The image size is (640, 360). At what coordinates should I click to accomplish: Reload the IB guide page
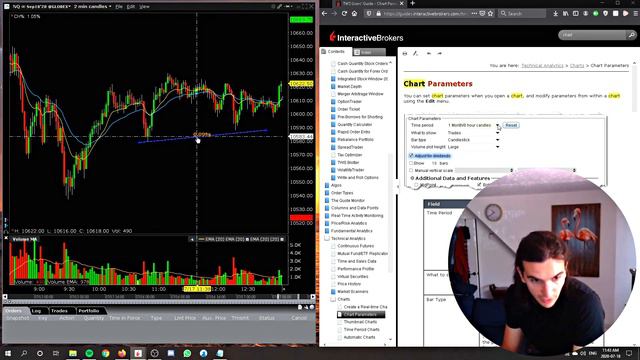(344, 13)
